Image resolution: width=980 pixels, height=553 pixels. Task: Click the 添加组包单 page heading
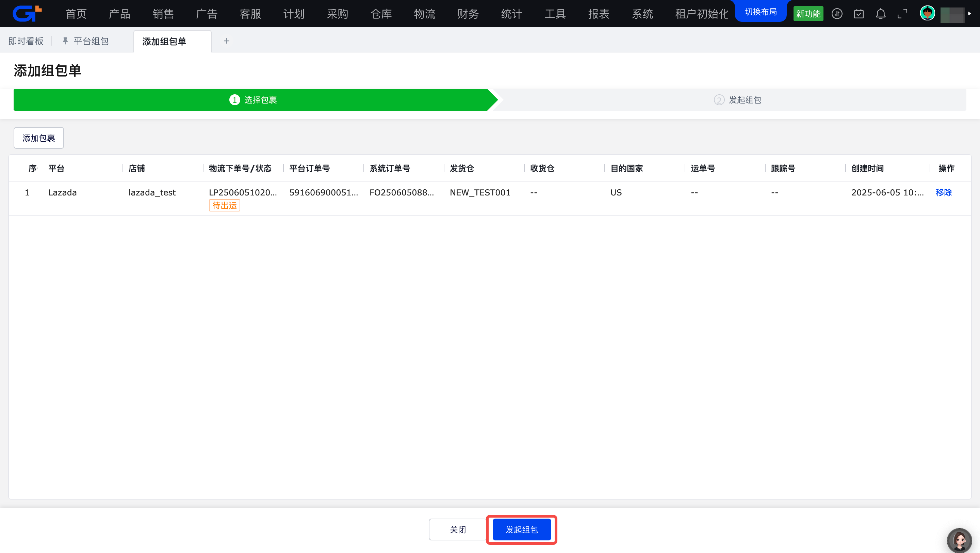[47, 70]
